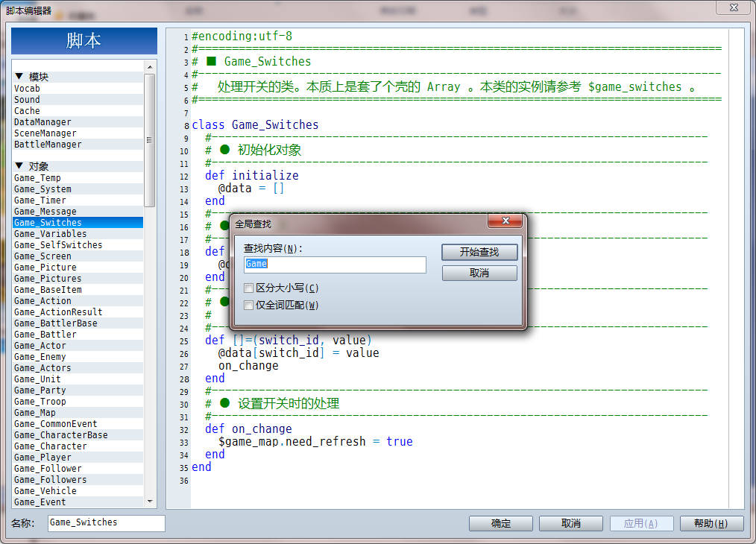The width and height of the screenshot is (756, 544).
Task: Select the Game_Vehicle script
Action: [78, 491]
